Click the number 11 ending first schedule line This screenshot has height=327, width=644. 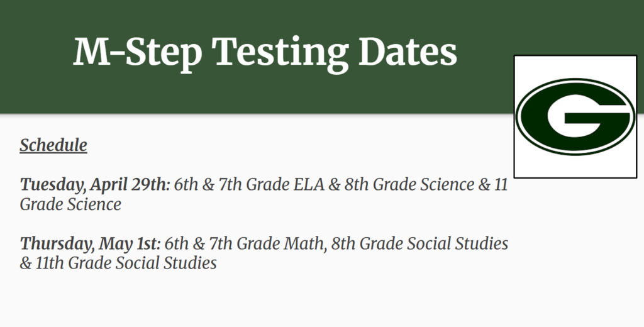tap(501, 184)
